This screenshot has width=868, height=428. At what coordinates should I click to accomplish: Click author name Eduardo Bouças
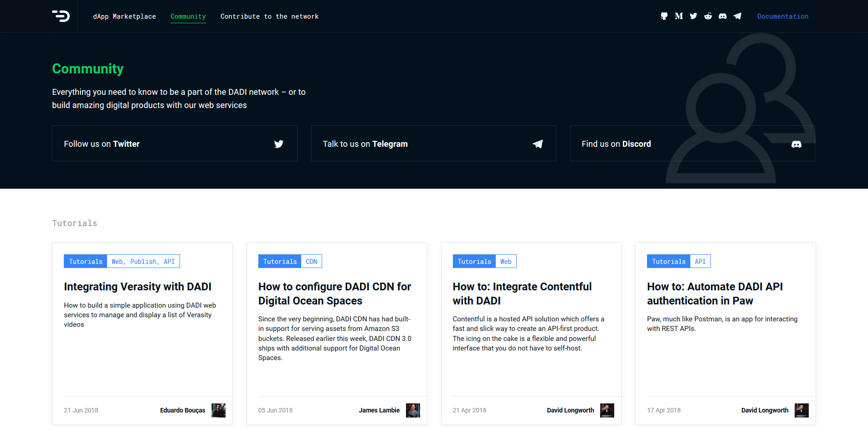click(183, 410)
